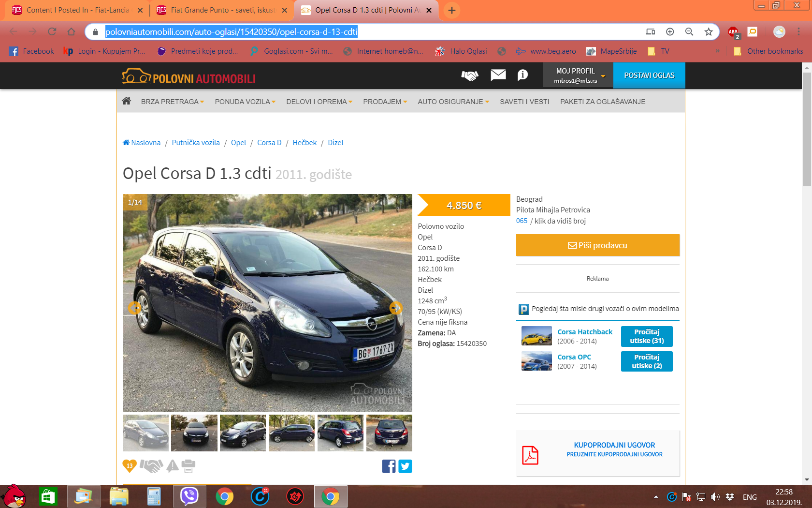Open Halo Oglasi bookmark

click(461, 51)
